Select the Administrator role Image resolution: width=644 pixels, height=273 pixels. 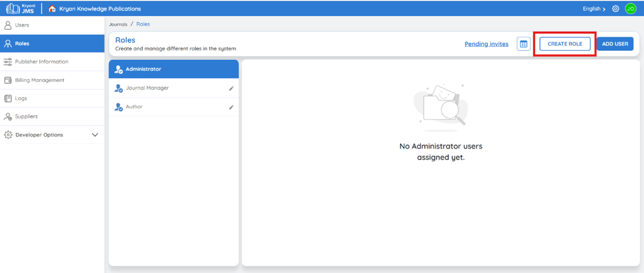pyautogui.click(x=174, y=69)
